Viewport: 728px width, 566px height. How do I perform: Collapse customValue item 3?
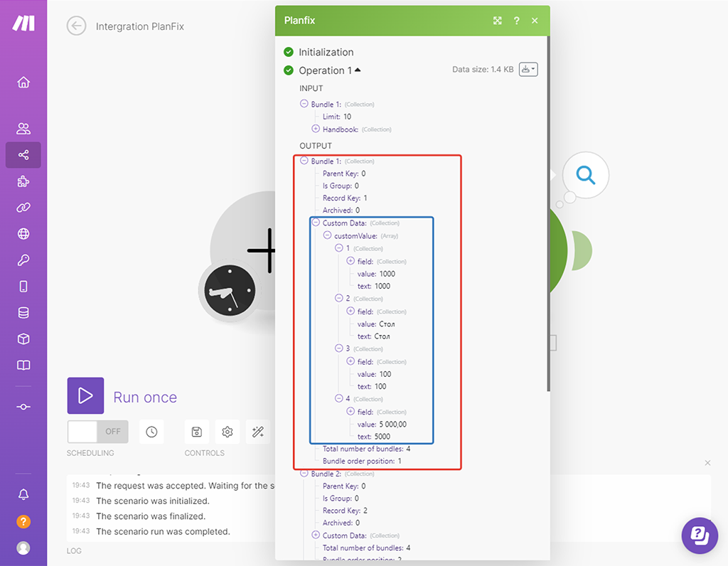(339, 348)
